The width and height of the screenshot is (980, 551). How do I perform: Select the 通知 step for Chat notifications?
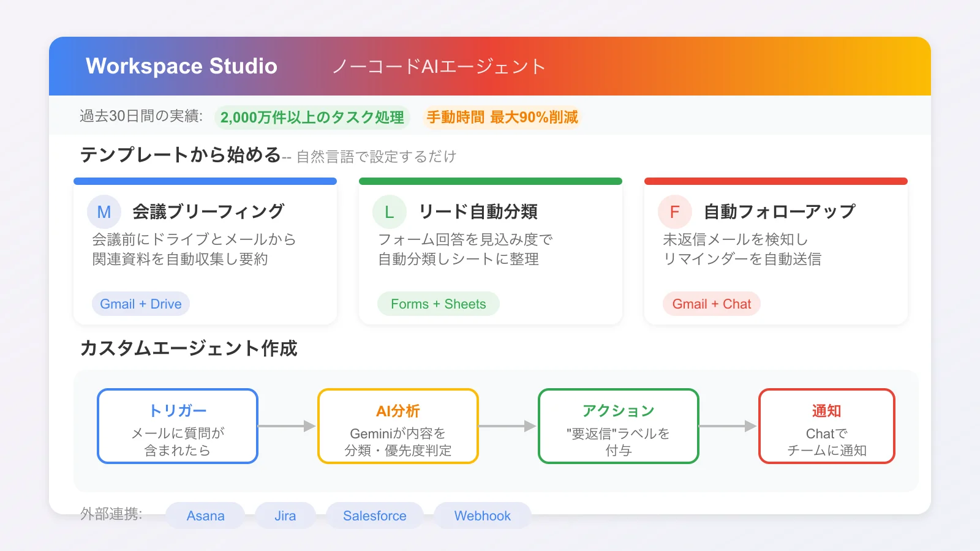tap(827, 426)
